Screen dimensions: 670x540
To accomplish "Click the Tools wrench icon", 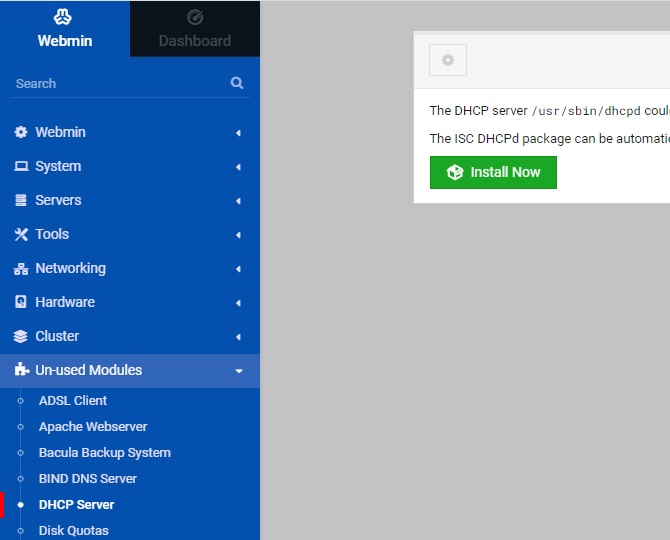I will tap(21, 234).
